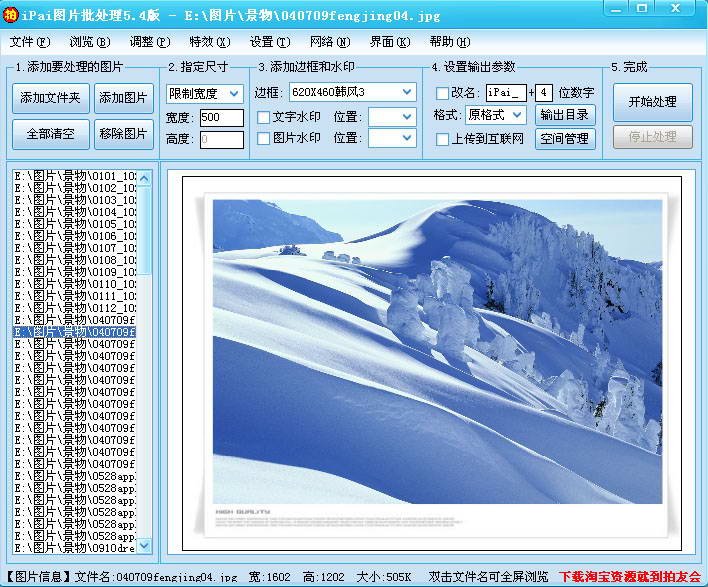Image resolution: width=708 pixels, height=587 pixels.
Task: Maximize the iPai window
Action: coord(643,8)
